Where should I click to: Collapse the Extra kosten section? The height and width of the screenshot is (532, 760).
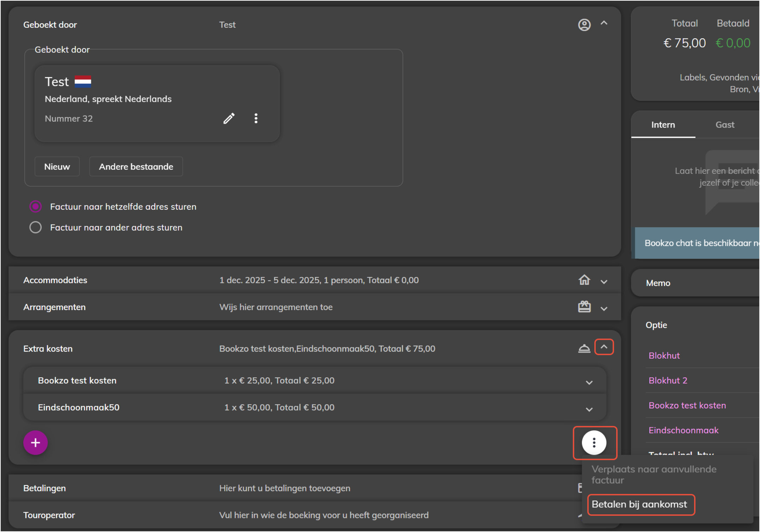[x=604, y=347]
